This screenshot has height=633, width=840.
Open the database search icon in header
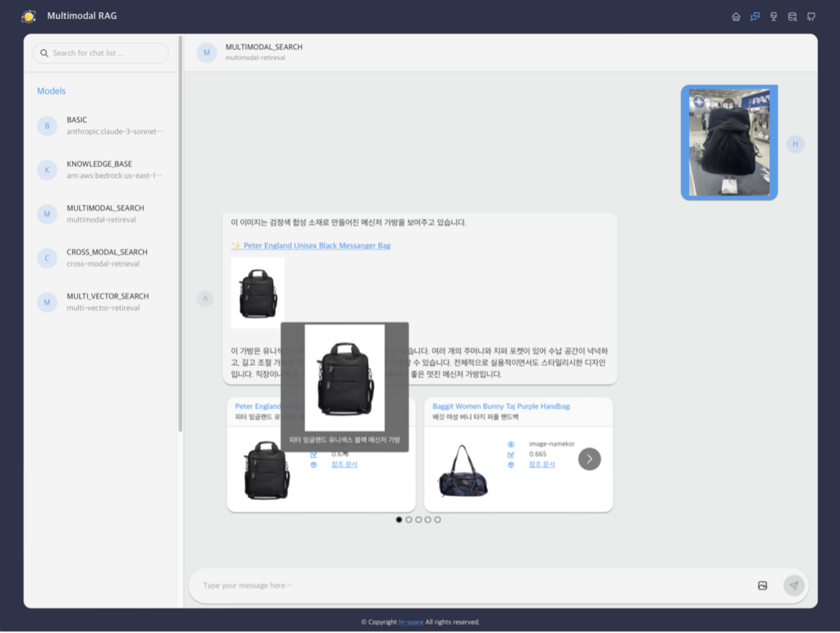[792, 16]
